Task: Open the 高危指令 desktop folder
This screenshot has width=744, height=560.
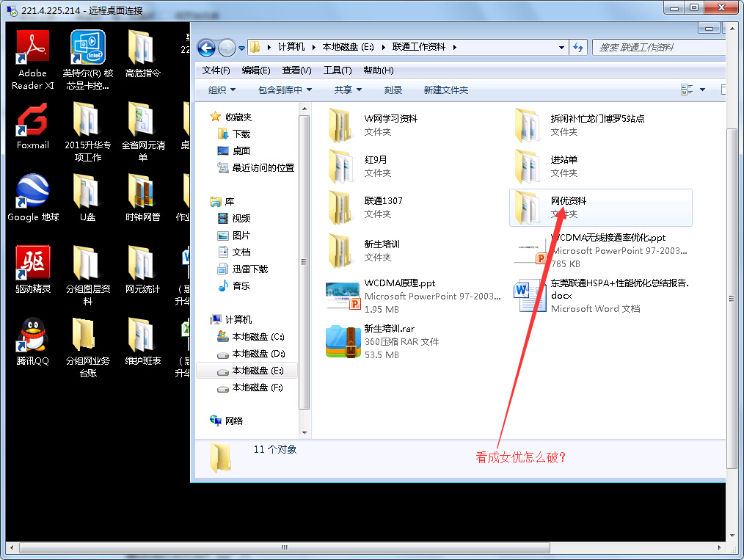Action: pyautogui.click(x=142, y=54)
